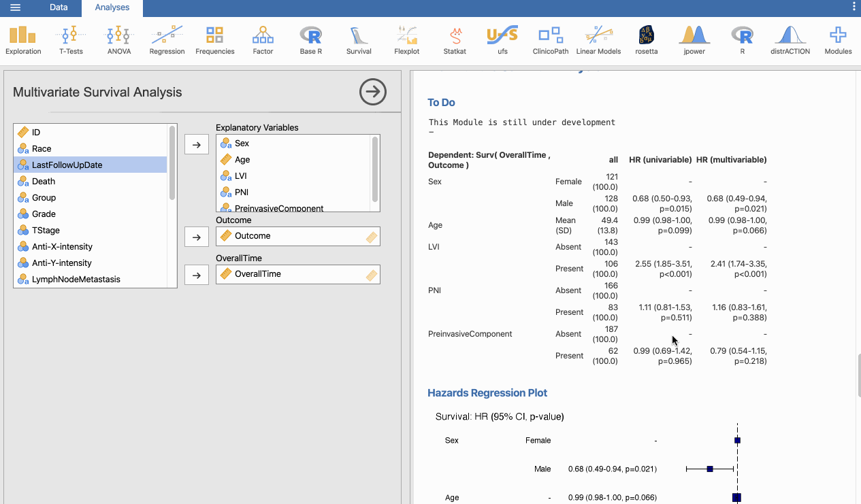Select Anti-Y-intensity variable
This screenshot has height=504, width=861.
(x=91, y=263)
